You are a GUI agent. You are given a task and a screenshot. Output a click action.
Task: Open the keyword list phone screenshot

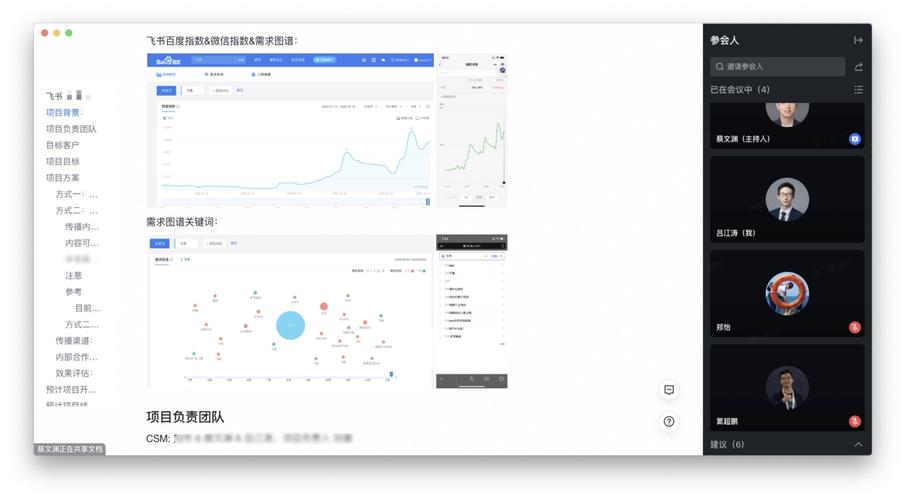[x=472, y=312]
